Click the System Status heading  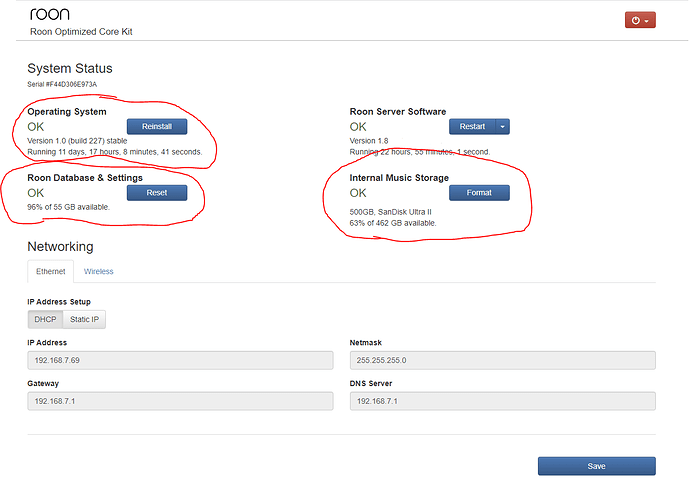70,69
